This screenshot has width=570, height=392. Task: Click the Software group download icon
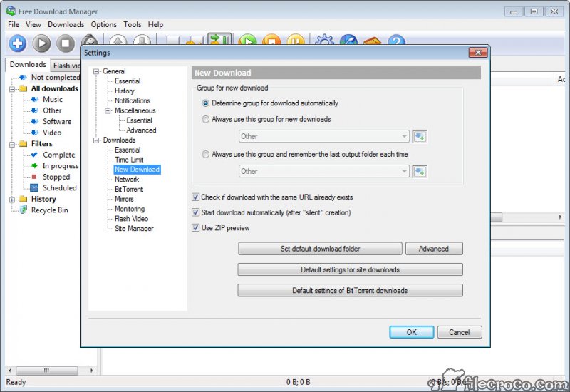point(34,121)
